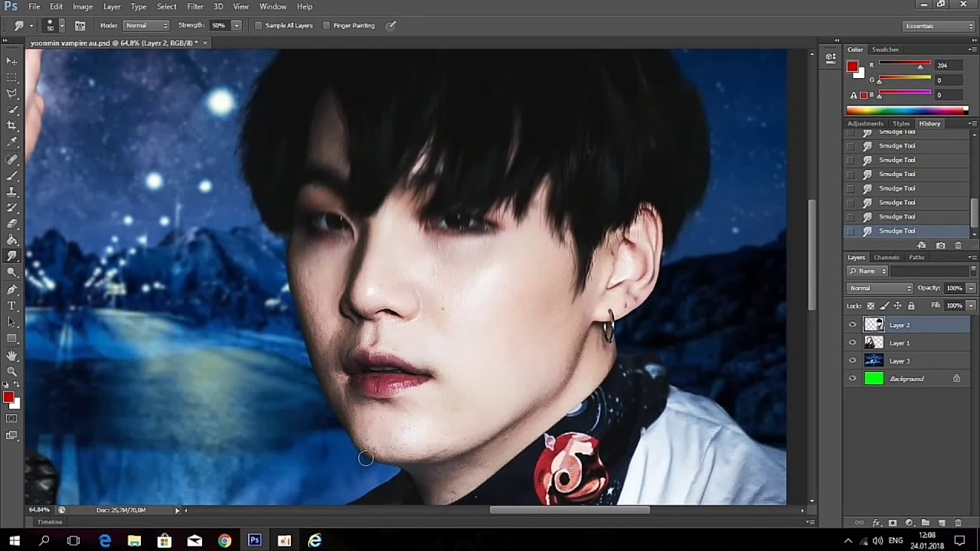Delete current state in History panel
This screenshot has height=551, width=980.
[958, 246]
